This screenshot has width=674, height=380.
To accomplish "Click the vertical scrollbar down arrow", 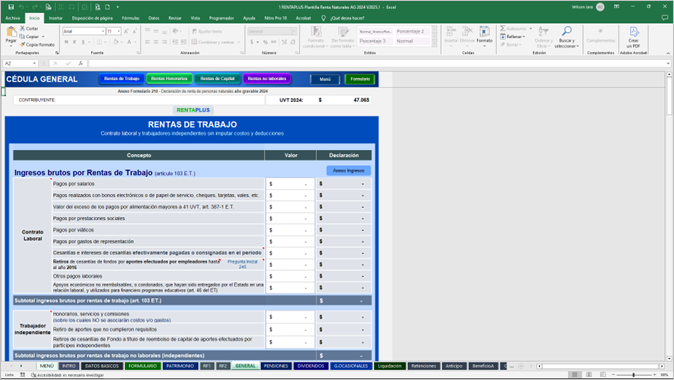I will tap(669, 358).
